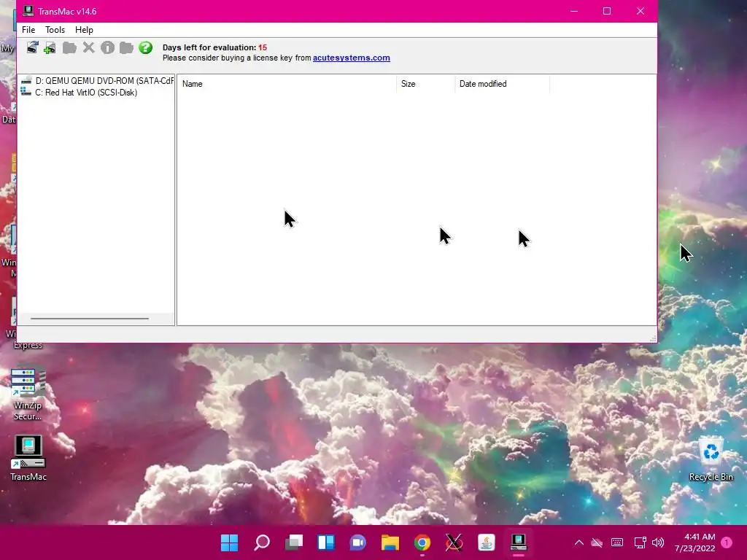This screenshot has height=560, width=747.
Task: Select the D: QEMU DVD-ROM drive
Action: tap(97, 80)
